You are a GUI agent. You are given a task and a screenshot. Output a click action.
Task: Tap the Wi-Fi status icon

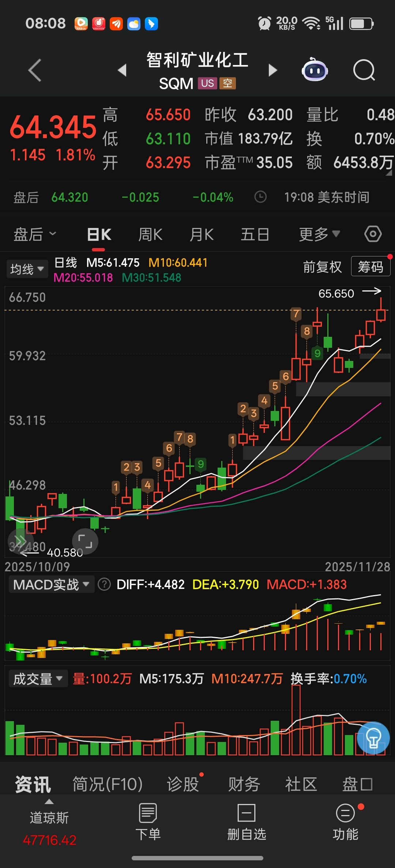coord(311,24)
